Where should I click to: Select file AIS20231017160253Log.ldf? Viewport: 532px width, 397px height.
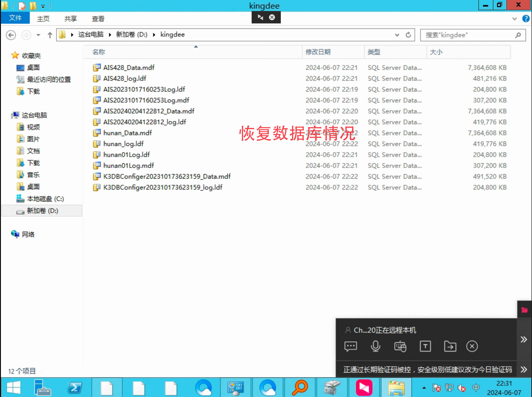click(144, 89)
